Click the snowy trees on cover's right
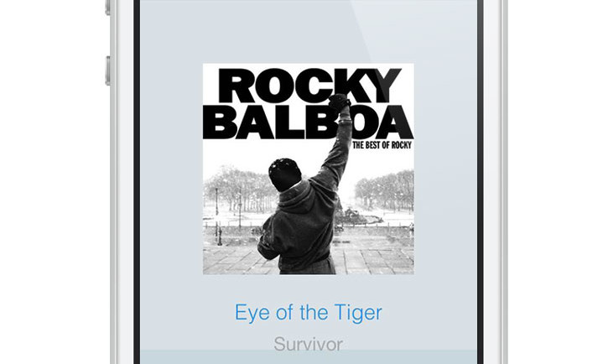Screen dimensions: 603x364 385,190
